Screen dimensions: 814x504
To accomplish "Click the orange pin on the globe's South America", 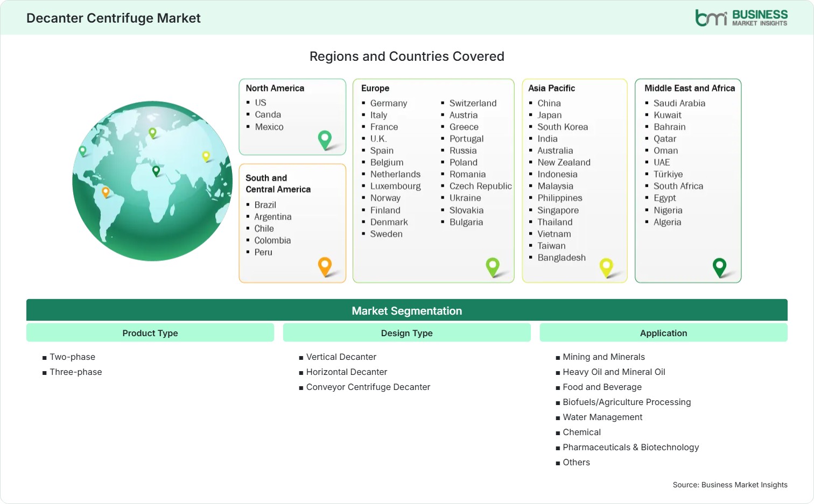I will tap(106, 192).
